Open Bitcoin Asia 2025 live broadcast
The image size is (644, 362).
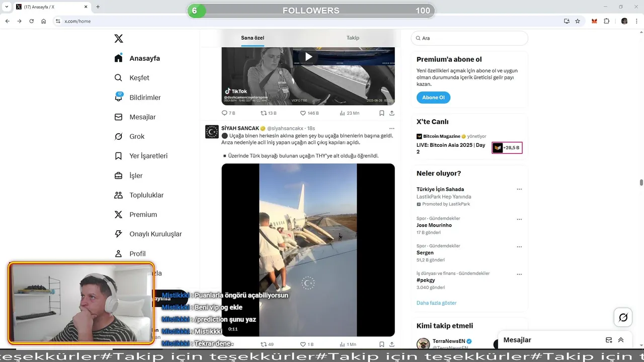pos(451,148)
